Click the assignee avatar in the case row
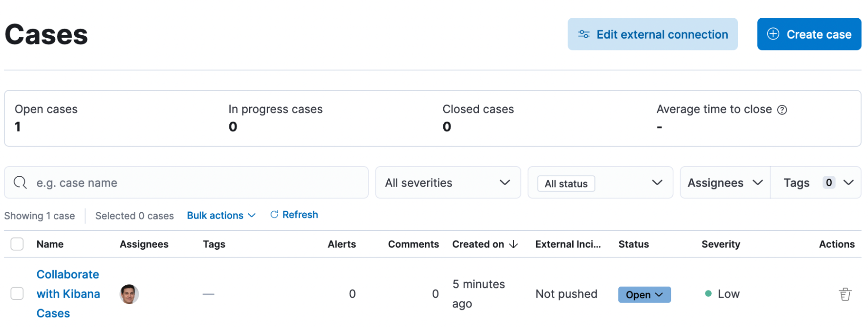 coord(129,294)
